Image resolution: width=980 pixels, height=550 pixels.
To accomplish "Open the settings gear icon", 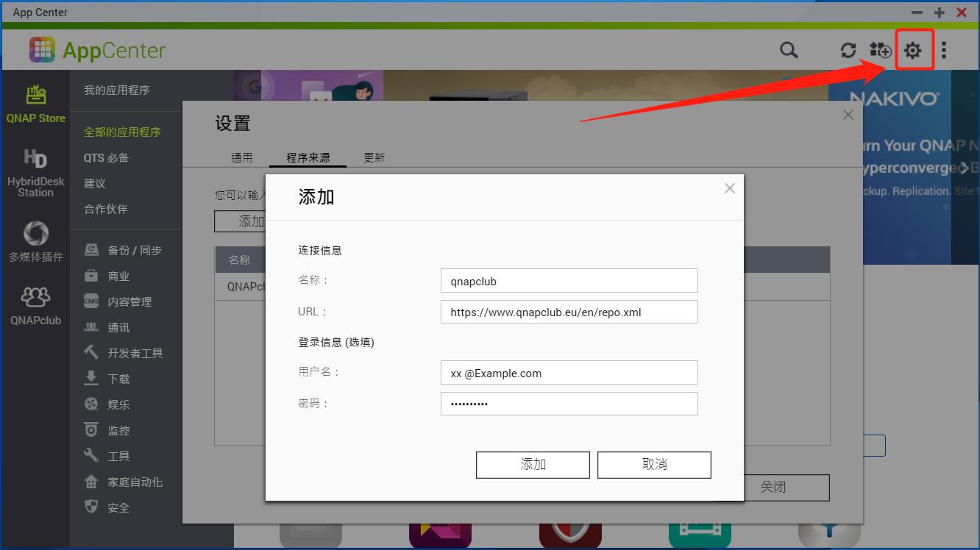I will click(x=913, y=50).
